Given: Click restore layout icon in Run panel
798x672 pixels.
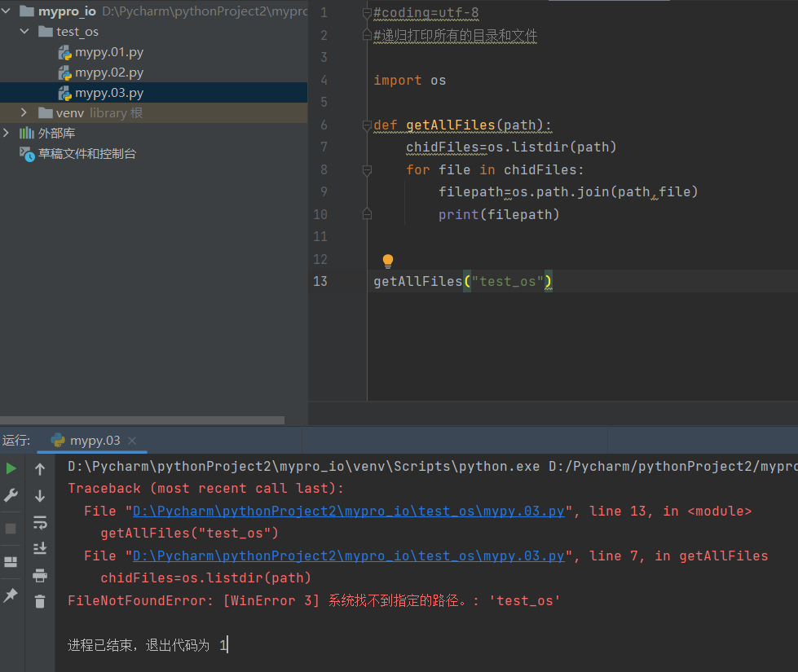Looking at the screenshot, I should pyautogui.click(x=11, y=561).
